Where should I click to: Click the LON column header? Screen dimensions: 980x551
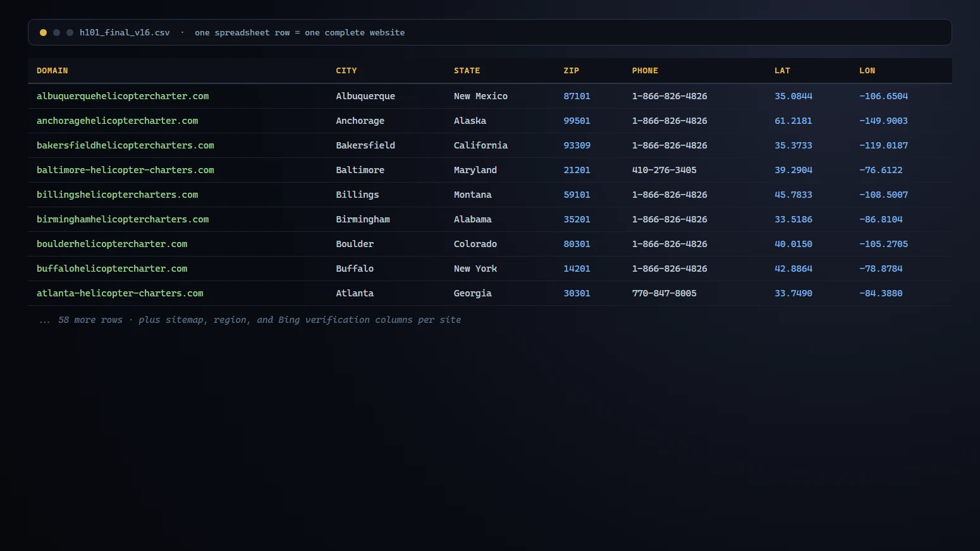[867, 71]
